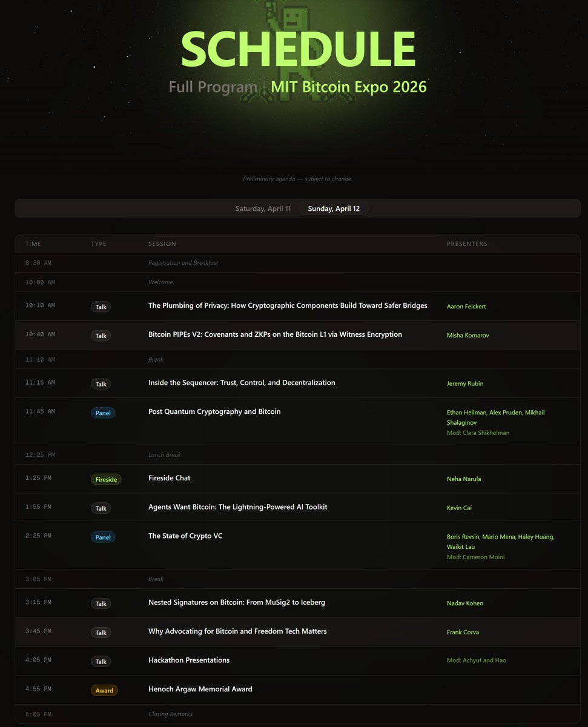Click the Talk badge at 10:10 AM
This screenshot has width=588, height=727.
pos(101,307)
